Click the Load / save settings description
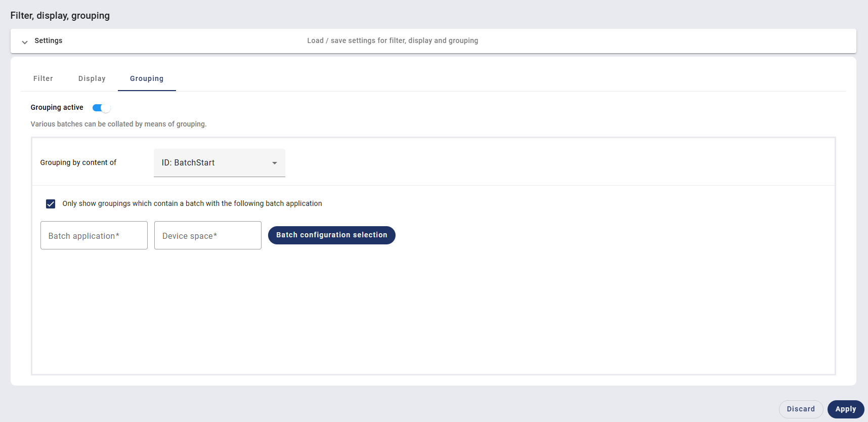This screenshot has height=422, width=868. (x=392, y=40)
